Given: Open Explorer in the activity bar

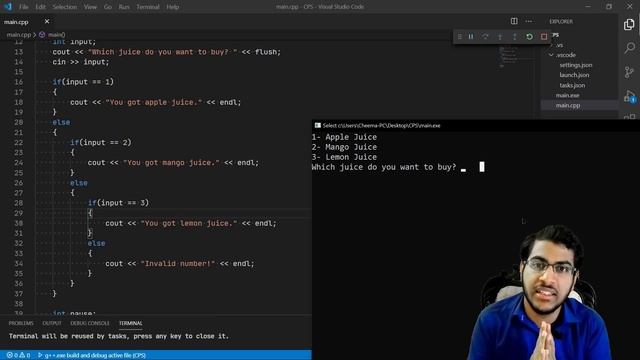Looking at the screenshot, I should (629, 24).
